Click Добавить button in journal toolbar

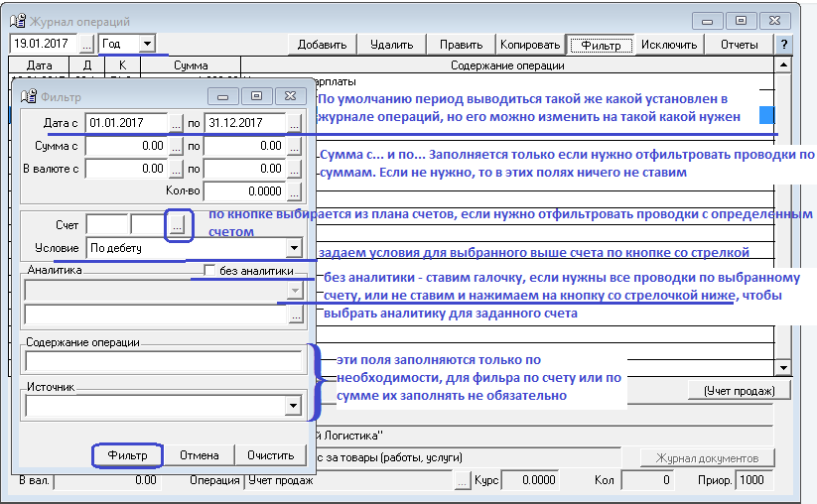point(322,45)
